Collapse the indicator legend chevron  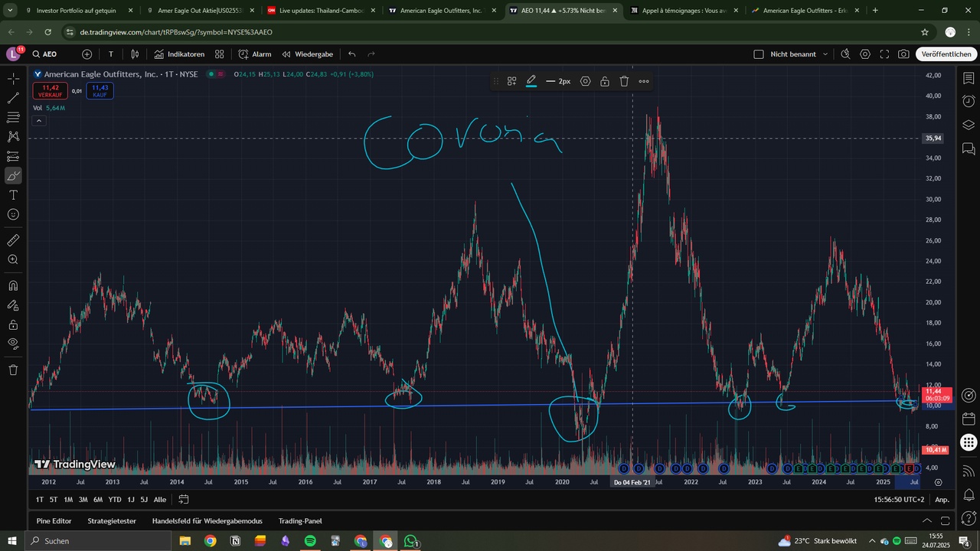39,120
